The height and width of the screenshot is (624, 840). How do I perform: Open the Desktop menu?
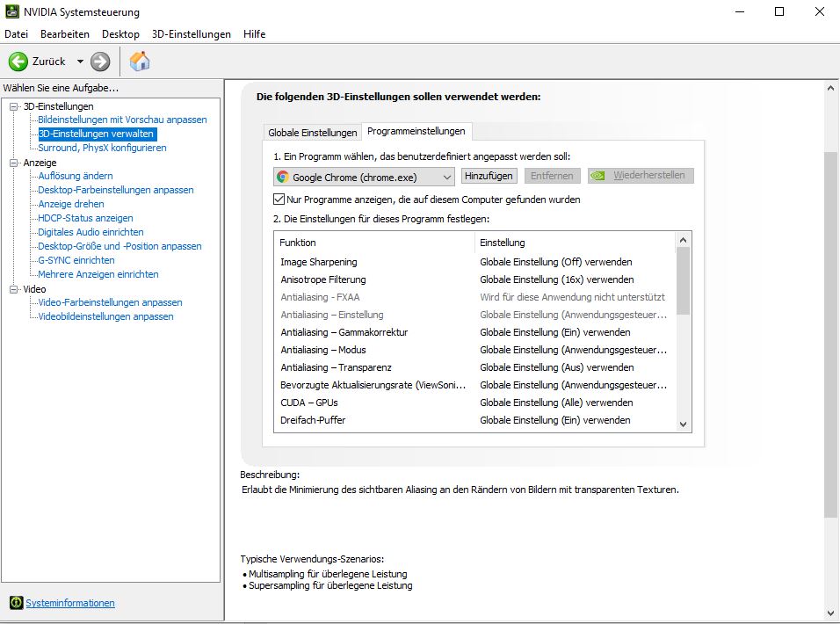120,34
